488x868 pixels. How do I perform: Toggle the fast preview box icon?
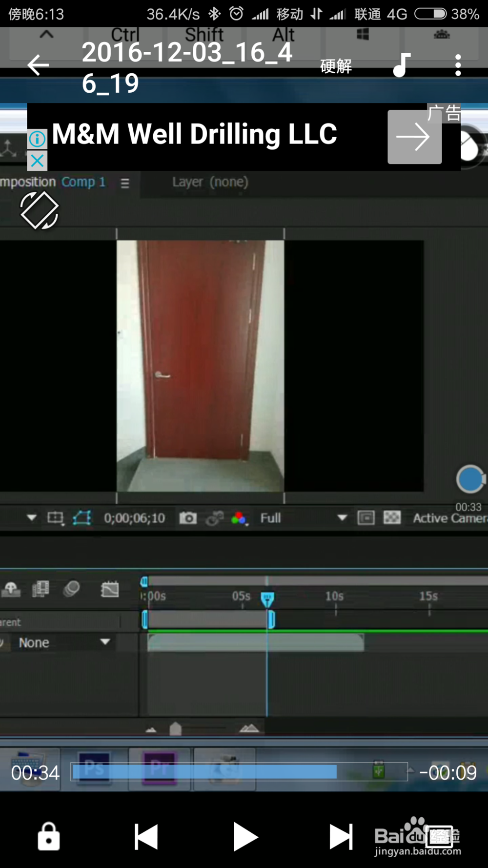[366, 517]
